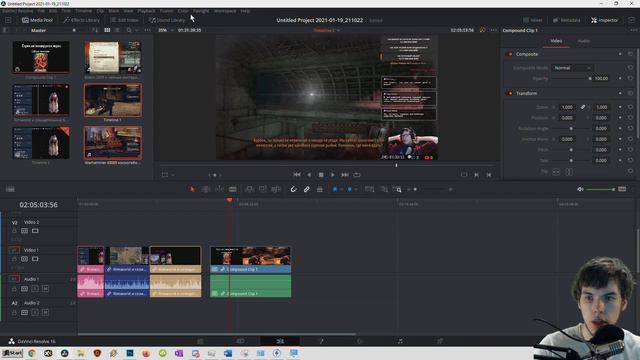The width and height of the screenshot is (640, 360).
Task: Select the Trim Edit Mode tool
Action: [x=206, y=189]
